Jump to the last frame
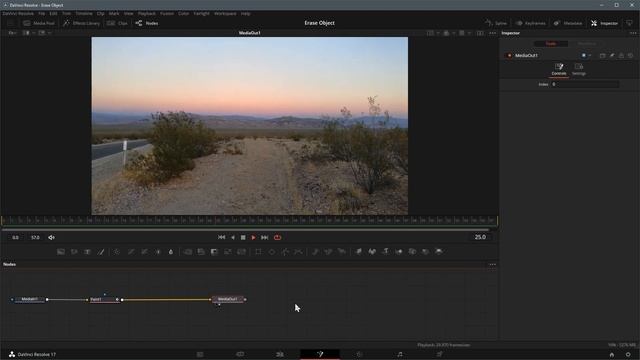The image size is (640, 360). 264,238
